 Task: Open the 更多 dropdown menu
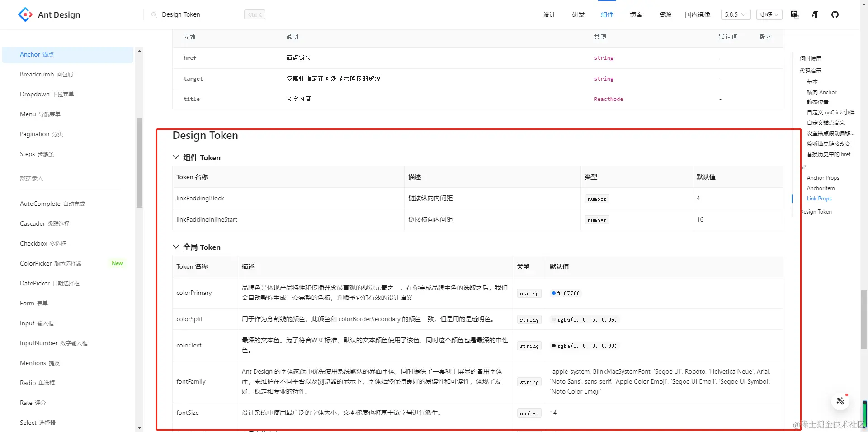768,14
